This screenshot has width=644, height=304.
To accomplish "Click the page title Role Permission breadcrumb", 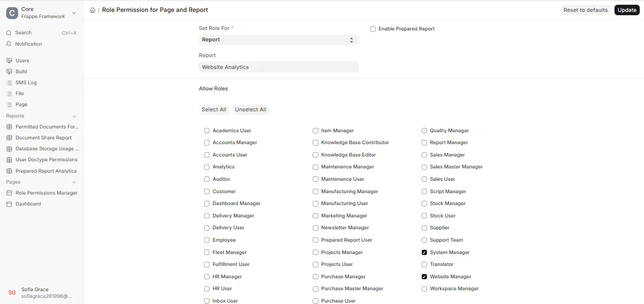I will (155, 10).
